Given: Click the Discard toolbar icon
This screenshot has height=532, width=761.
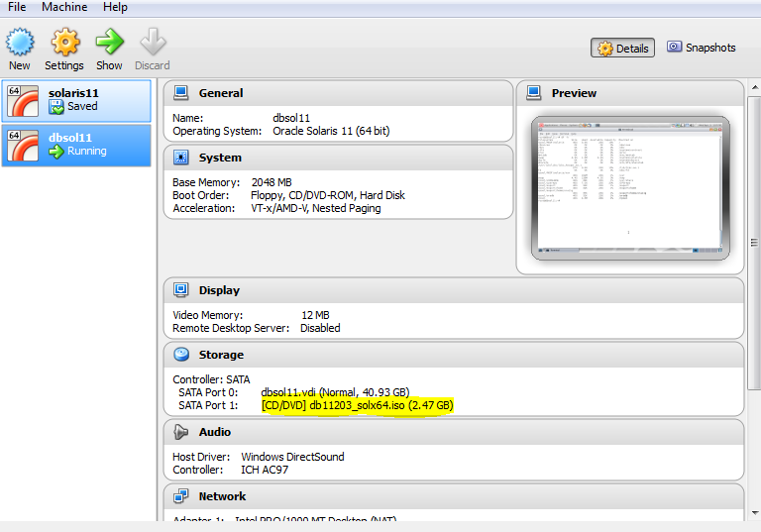Looking at the screenshot, I should (153, 42).
